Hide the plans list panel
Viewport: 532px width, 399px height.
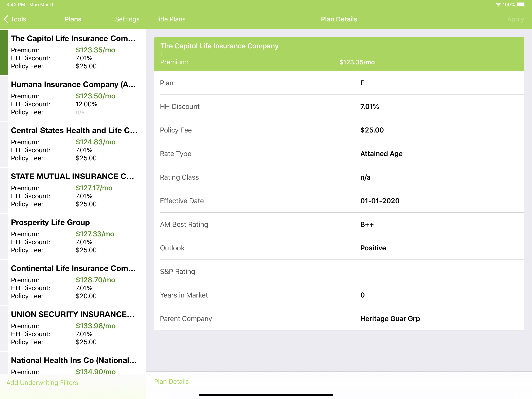[170, 19]
